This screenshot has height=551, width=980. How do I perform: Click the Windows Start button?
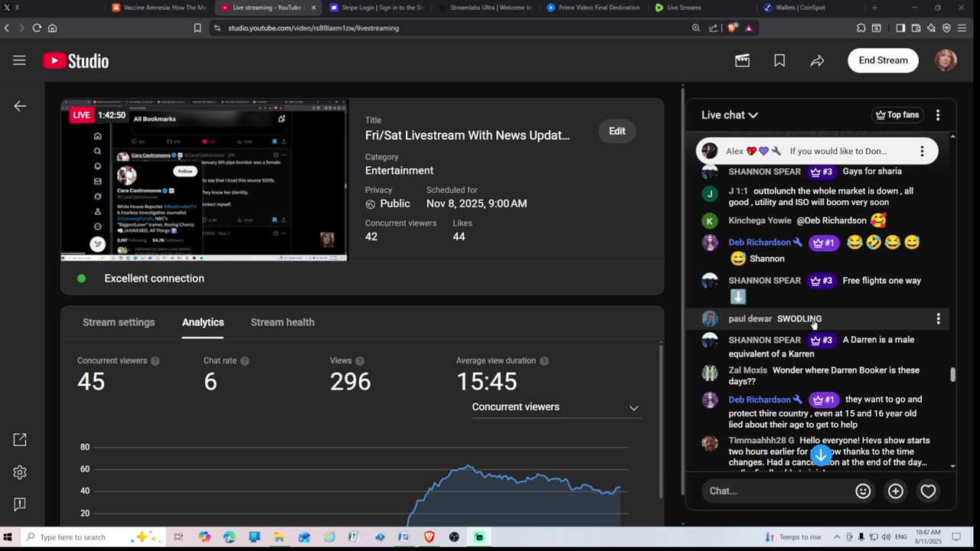coord(8,537)
